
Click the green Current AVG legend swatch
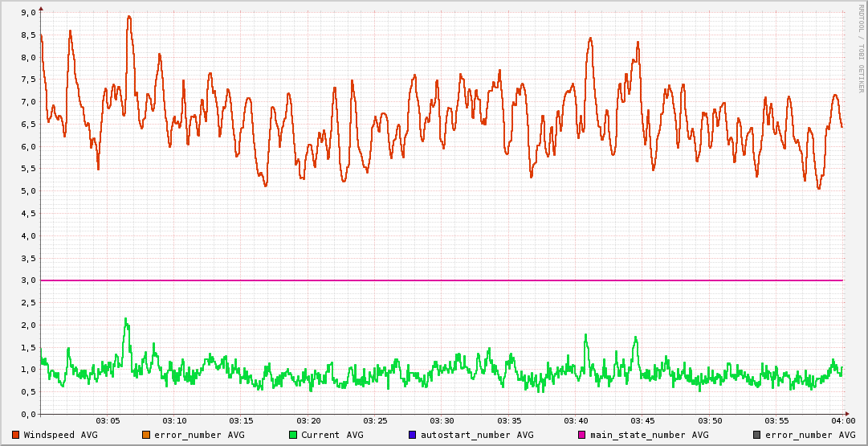coord(292,435)
